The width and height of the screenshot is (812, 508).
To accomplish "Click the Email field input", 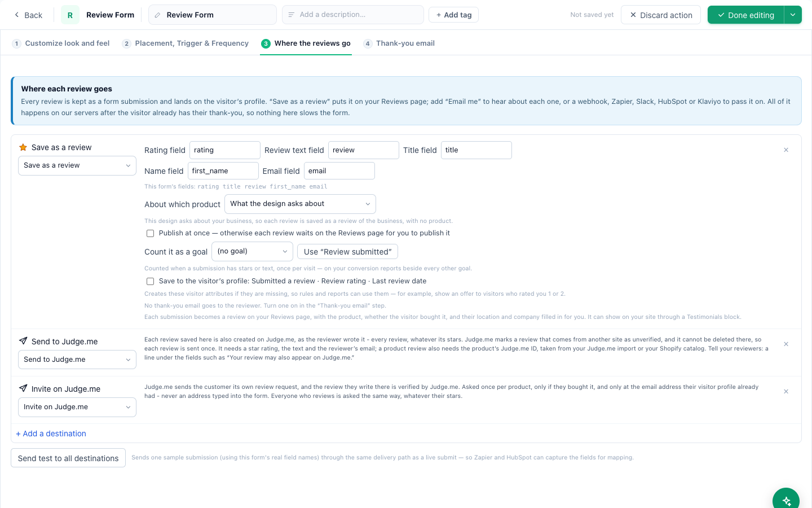I will (x=339, y=171).
